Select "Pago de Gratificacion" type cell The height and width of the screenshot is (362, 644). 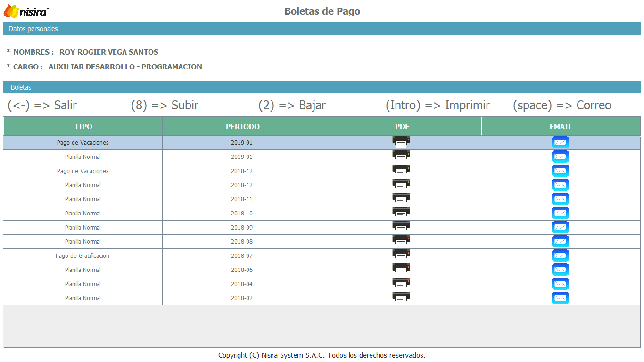(x=83, y=255)
